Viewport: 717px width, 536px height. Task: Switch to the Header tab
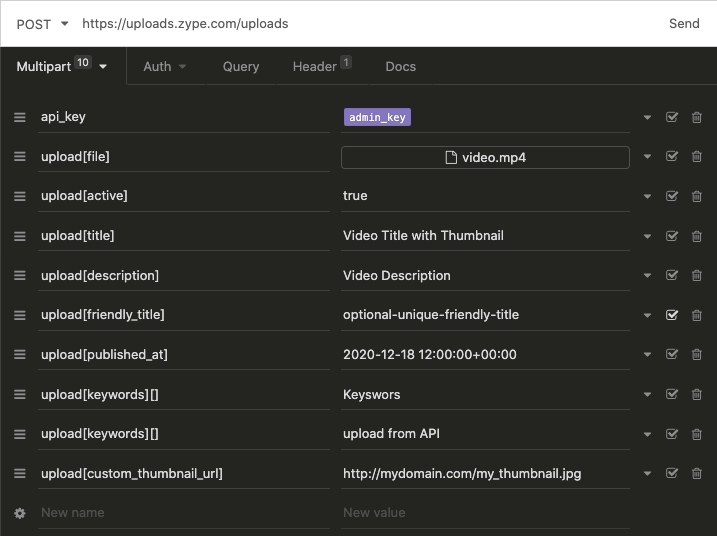point(322,66)
